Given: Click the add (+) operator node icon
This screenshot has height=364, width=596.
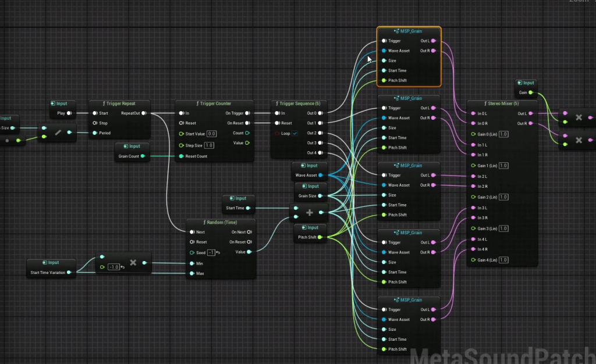Looking at the screenshot, I should [x=310, y=212].
